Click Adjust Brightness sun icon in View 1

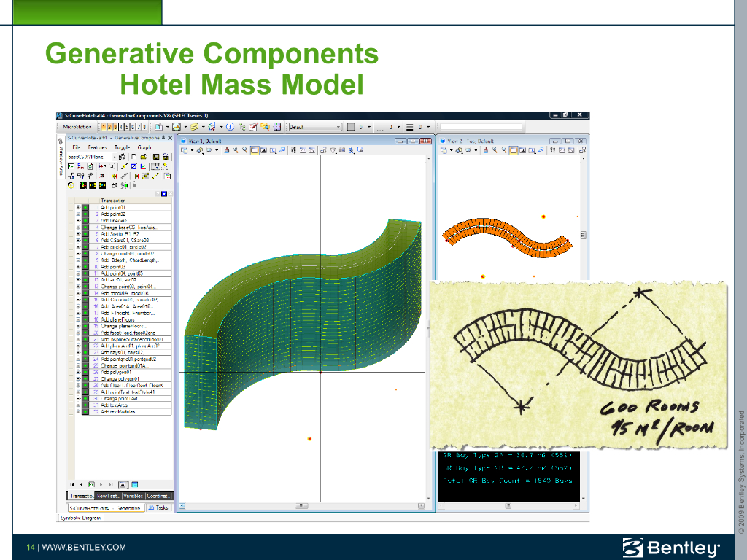point(209,150)
